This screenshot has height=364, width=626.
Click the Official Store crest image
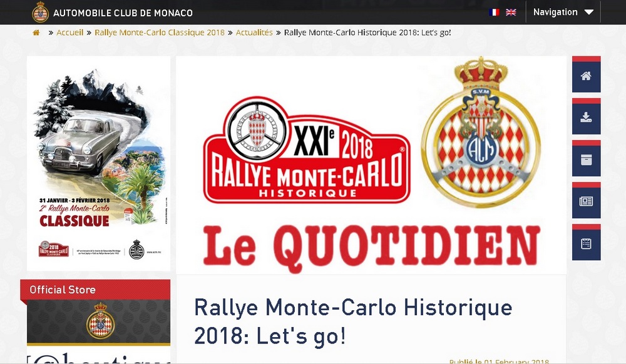[100, 321]
